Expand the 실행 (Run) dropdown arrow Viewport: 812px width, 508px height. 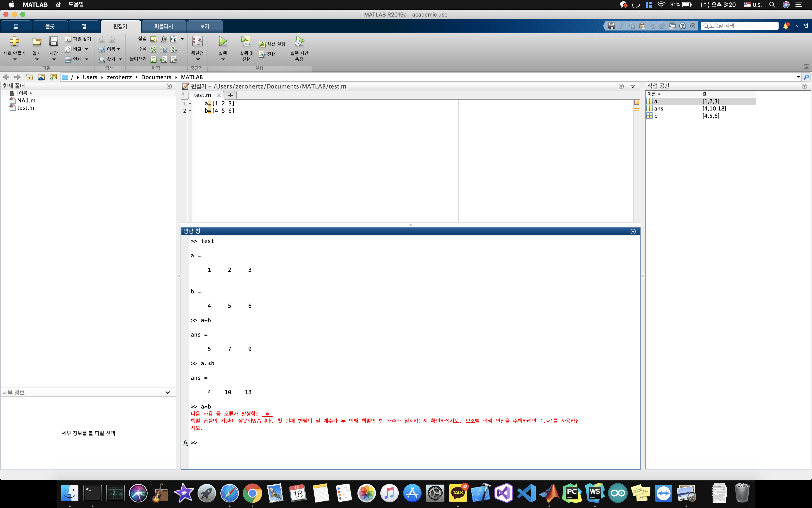(x=223, y=59)
